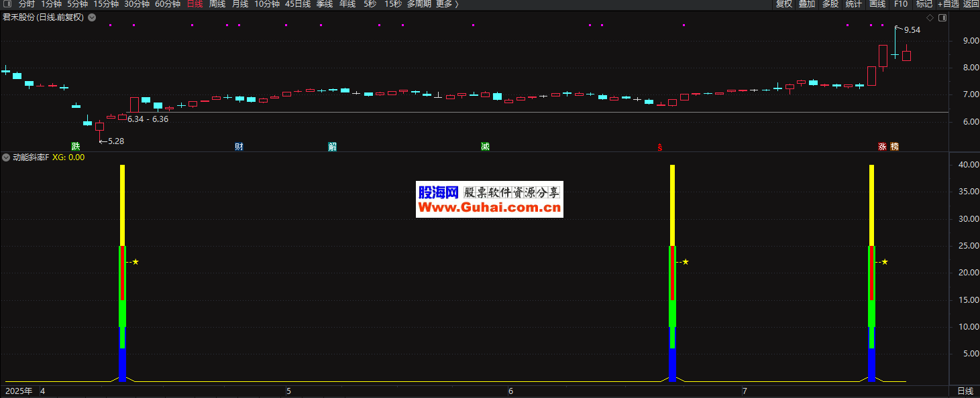The height and width of the screenshot is (398, 980).
Task: Select the 60分钟 period
Action: tap(168, 4)
